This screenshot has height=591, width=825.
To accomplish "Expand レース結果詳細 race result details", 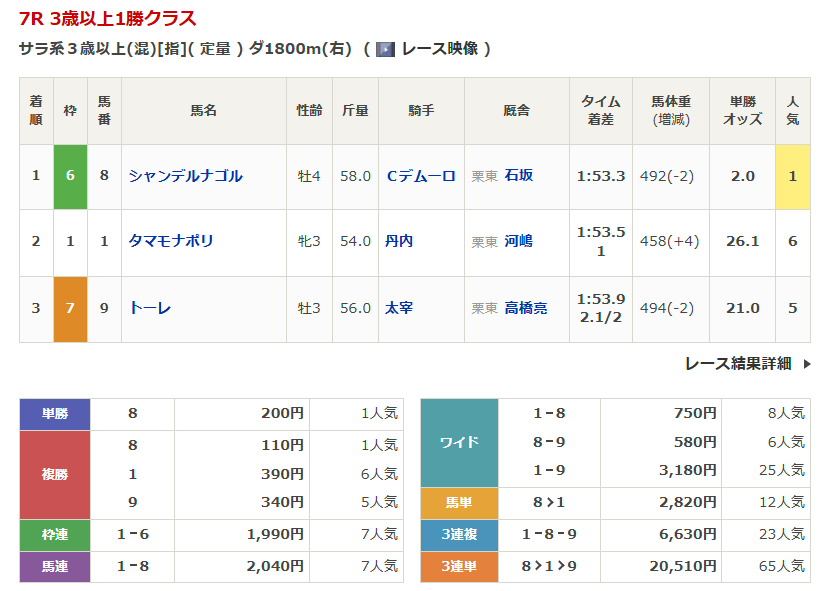I will (738, 364).
